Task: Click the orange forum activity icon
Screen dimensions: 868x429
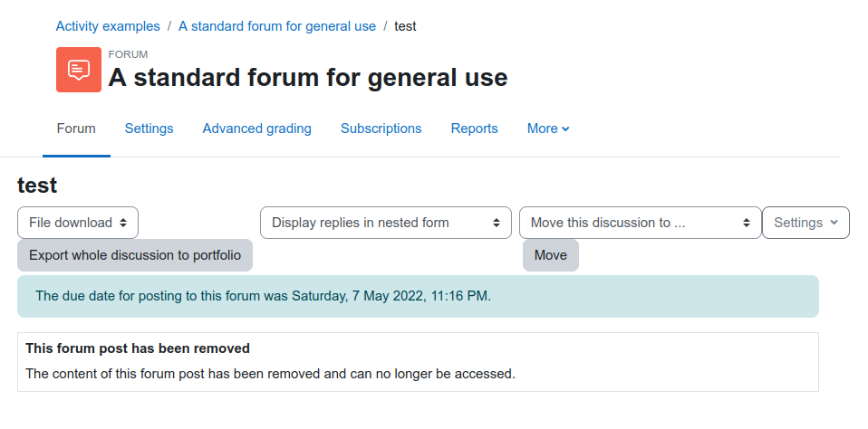Action: point(79,70)
